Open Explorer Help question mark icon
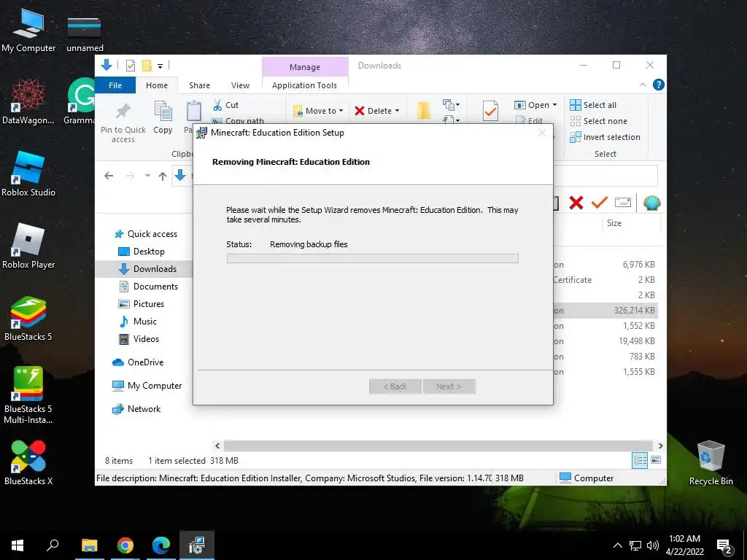The width and height of the screenshot is (747, 560). [x=659, y=85]
